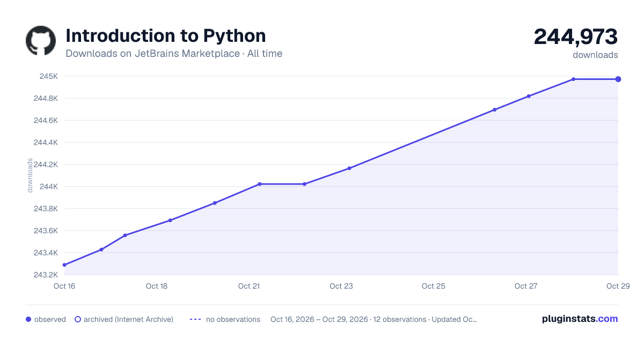Click the dashed 'no observations' legend line

(195, 319)
